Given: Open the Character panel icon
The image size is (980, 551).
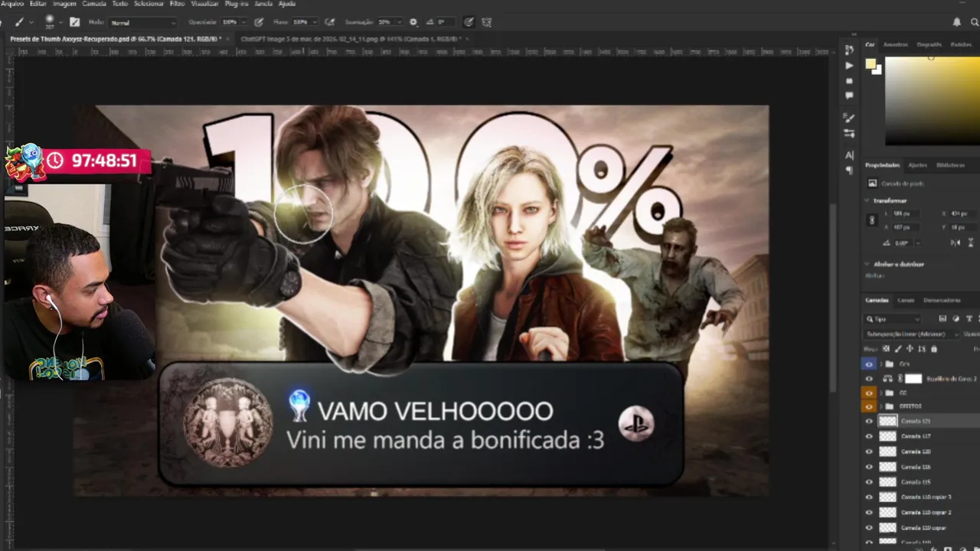Looking at the screenshot, I should [849, 155].
